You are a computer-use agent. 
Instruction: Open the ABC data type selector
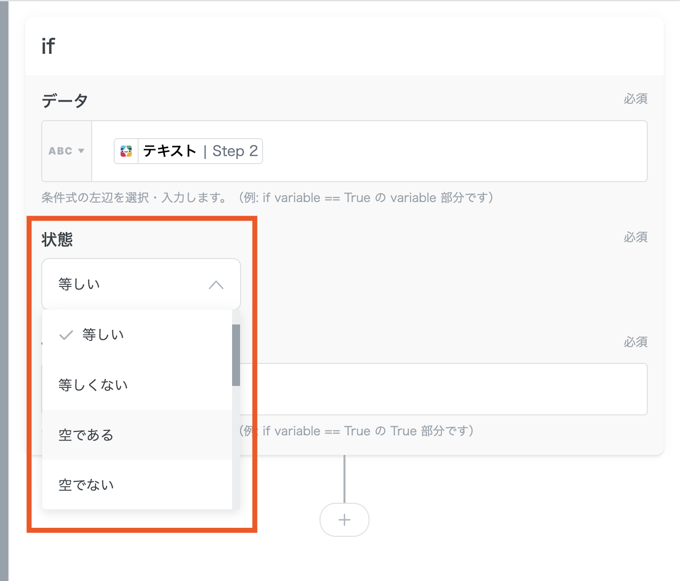click(66, 151)
